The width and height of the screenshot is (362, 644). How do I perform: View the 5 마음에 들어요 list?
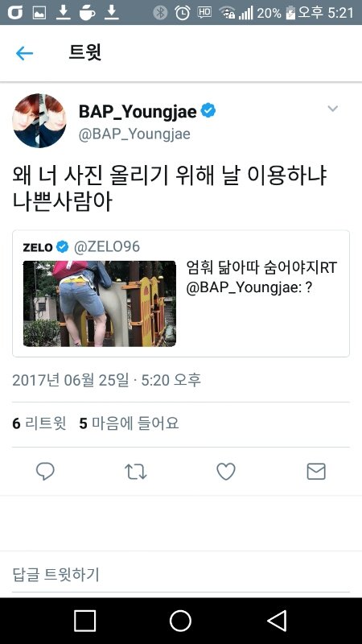point(129,423)
